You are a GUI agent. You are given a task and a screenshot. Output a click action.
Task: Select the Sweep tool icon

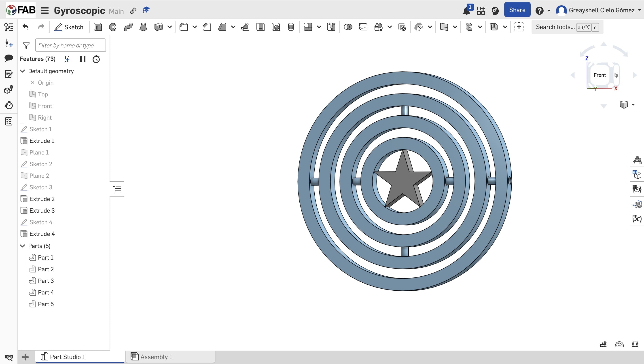point(128,27)
